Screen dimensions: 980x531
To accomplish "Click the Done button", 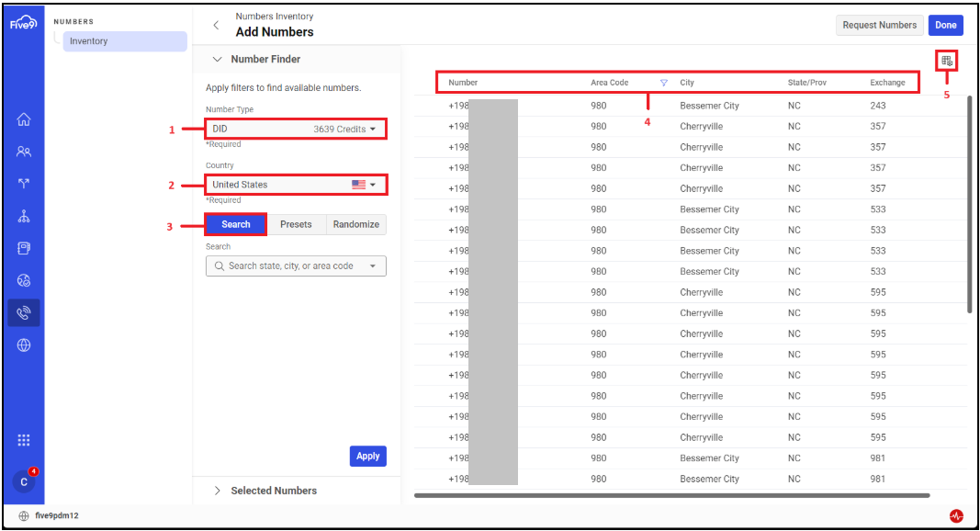I will (x=946, y=25).
